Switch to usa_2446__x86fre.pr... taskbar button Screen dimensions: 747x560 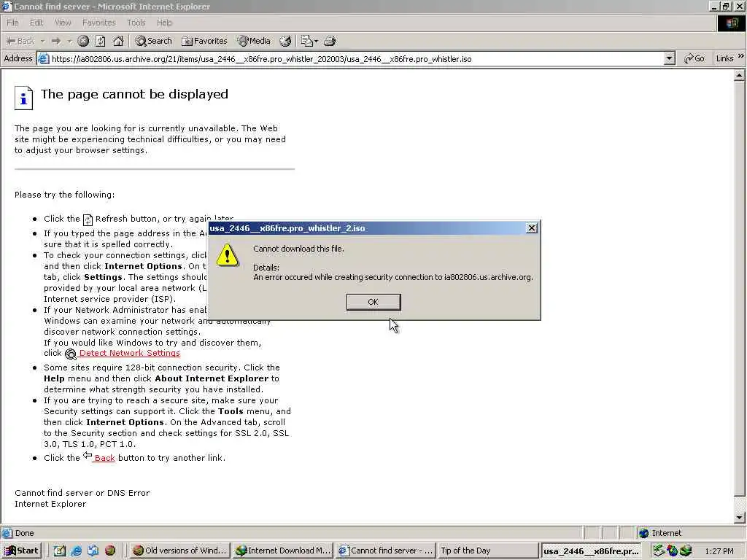[591, 551]
